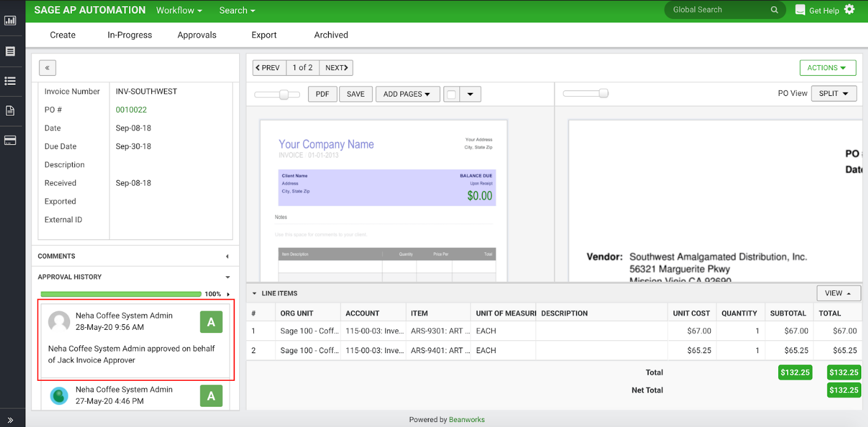Sort by ORG UNIT column header
The width and height of the screenshot is (868, 427).
(x=297, y=313)
